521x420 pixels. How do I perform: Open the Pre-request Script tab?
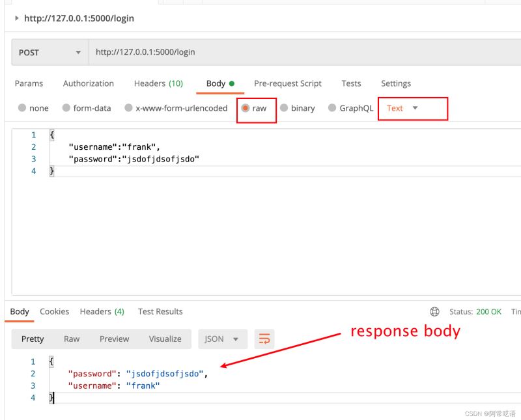[x=287, y=83]
